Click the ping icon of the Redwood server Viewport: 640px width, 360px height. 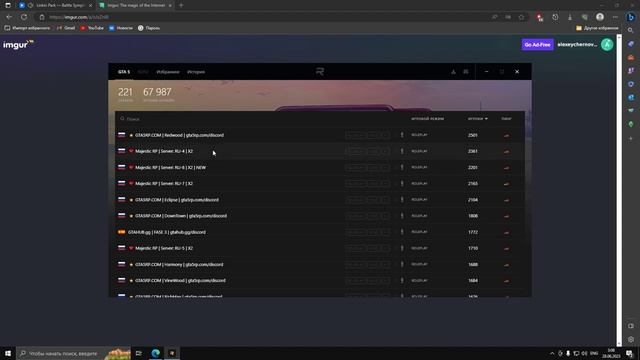(x=506, y=136)
